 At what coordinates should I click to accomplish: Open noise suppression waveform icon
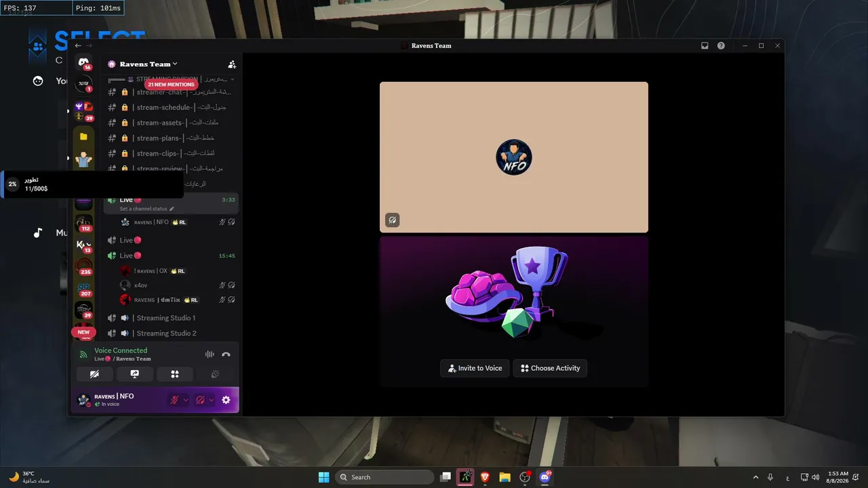[210, 354]
